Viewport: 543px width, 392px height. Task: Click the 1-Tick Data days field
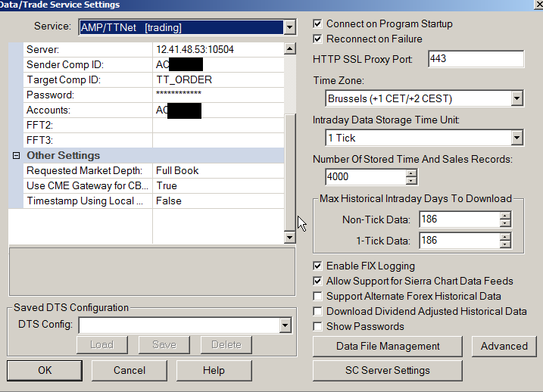(460, 241)
